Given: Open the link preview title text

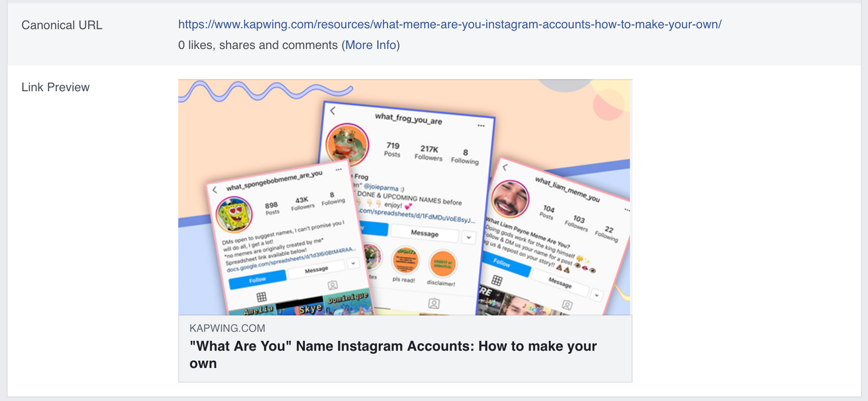Looking at the screenshot, I should tap(393, 354).
